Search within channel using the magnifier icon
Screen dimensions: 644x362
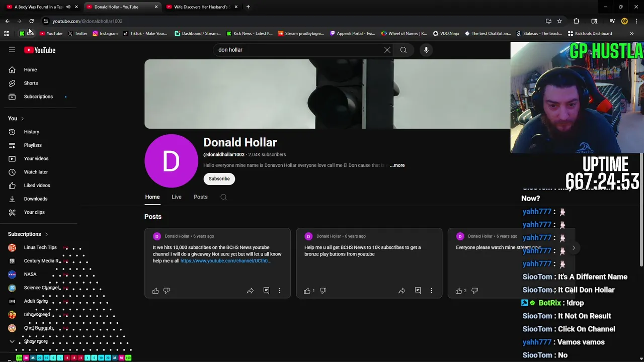pos(223,197)
